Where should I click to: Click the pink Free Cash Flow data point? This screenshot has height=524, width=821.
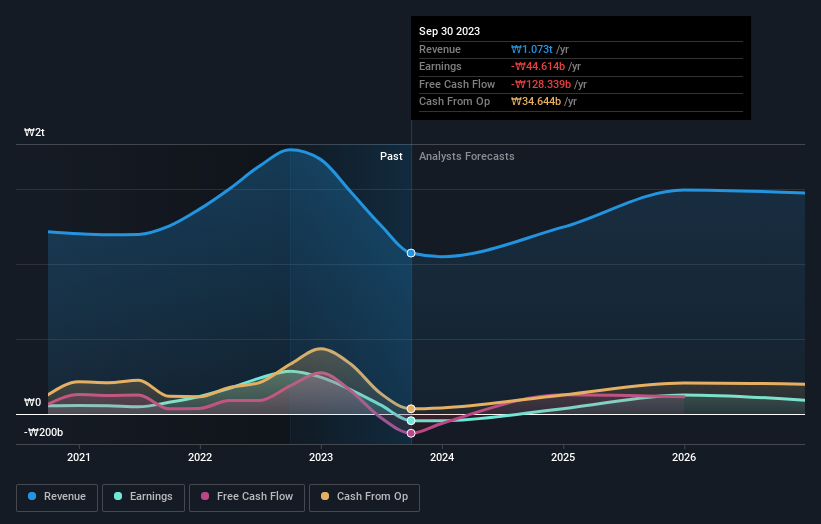point(411,433)
